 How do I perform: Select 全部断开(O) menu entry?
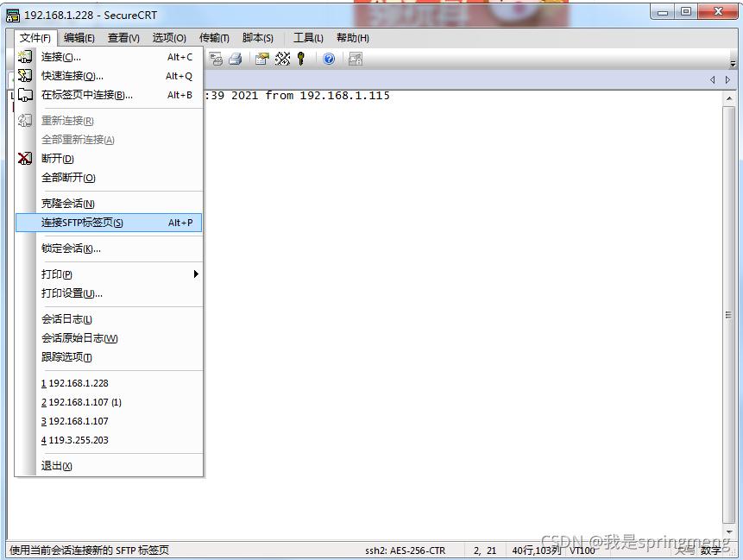[109, 178]
